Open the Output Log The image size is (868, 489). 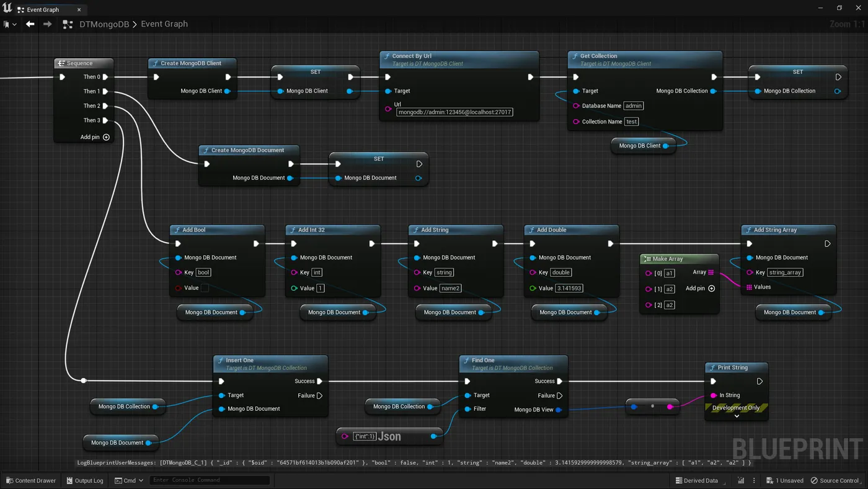coord(85,480)
